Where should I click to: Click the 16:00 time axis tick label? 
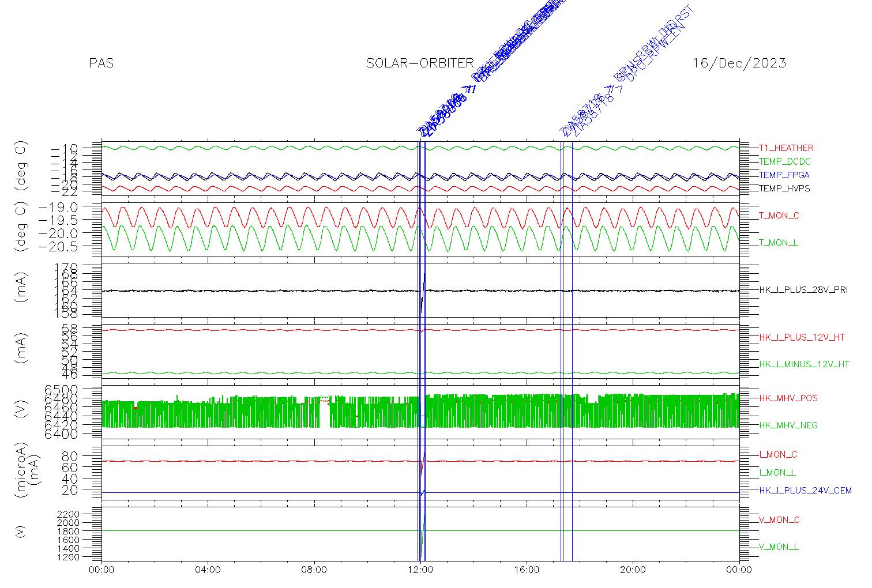click(527, 570)
